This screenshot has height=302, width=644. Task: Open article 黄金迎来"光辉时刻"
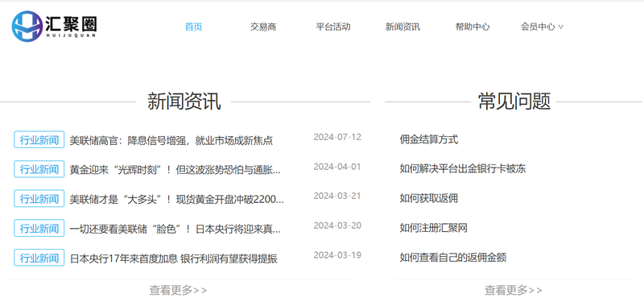coord(175,170)
